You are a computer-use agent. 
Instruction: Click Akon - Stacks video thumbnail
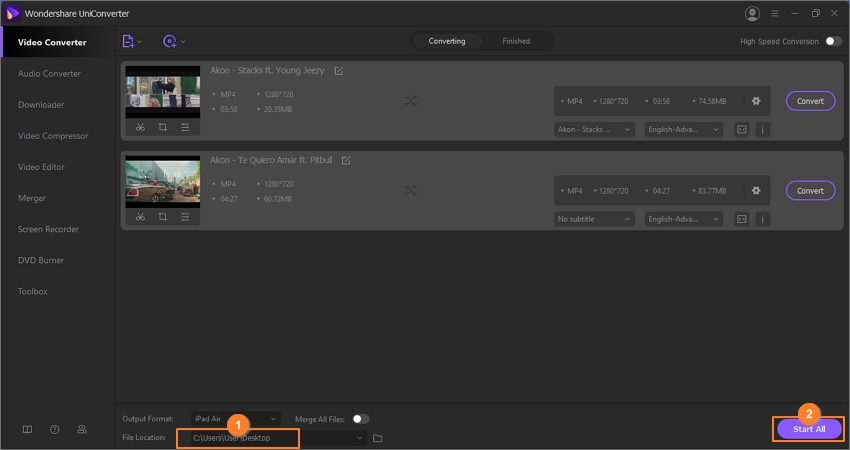[x=163, y=92]
